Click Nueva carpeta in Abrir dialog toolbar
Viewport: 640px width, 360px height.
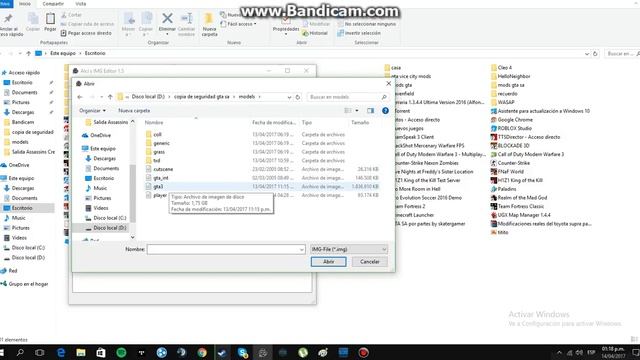[x=134, y=111]
